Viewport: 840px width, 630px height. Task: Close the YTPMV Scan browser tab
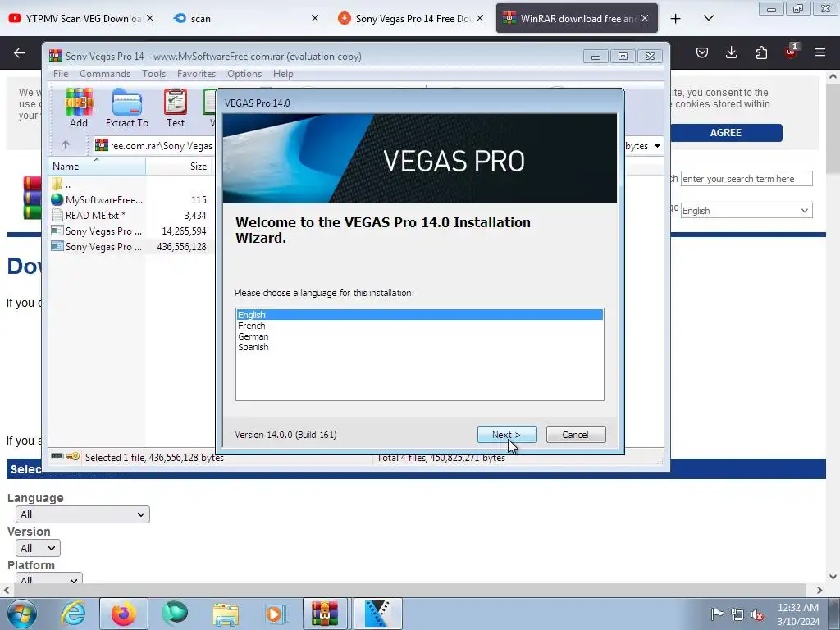tap(151, 18)
